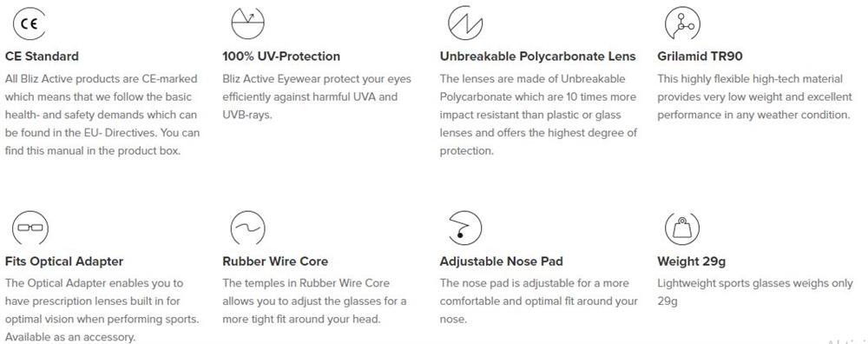Click the 100% UV-Protection icon
868x344 pixels.
(x=247, y=23)
